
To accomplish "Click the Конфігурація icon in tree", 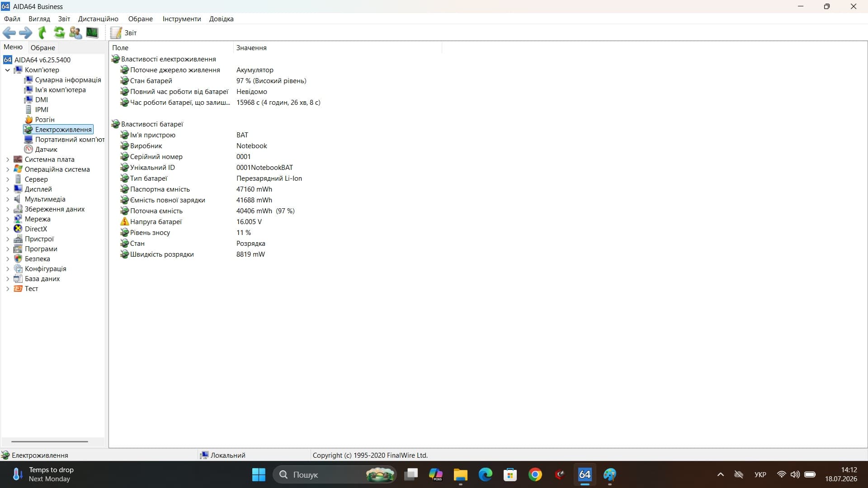I will pos(18,269).
